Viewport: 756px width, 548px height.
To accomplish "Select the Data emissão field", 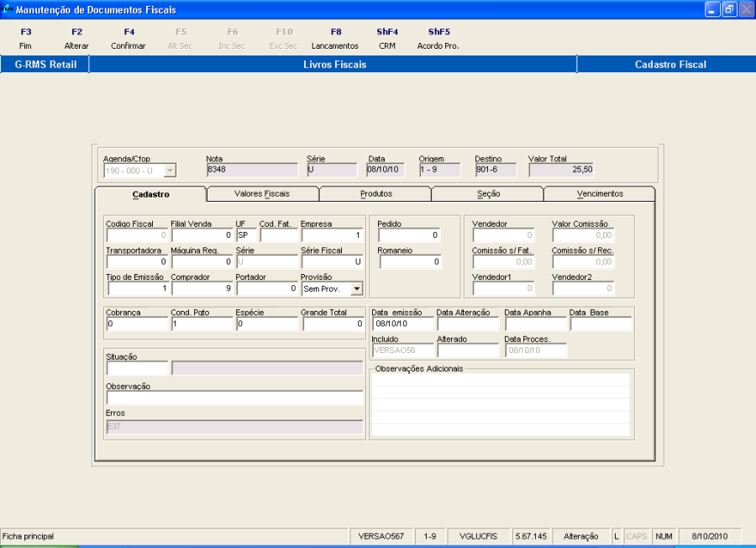I will coord(402,324).
